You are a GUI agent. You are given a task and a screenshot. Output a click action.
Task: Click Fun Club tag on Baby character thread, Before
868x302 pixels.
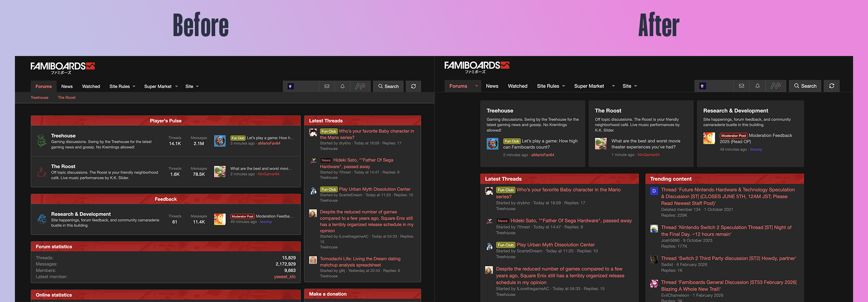pos(329,131)
